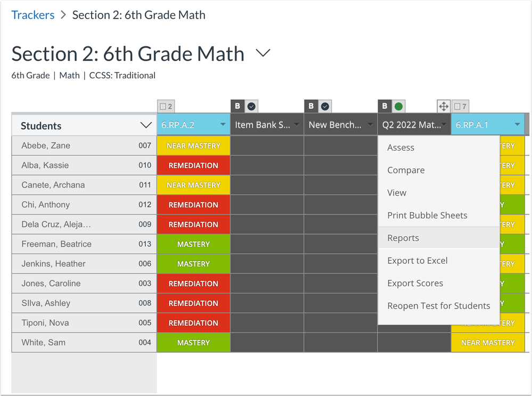Viewport: 532px width, 396px height.
Task: Click benchmark B icon above Item Bank column
Action: 238,106
